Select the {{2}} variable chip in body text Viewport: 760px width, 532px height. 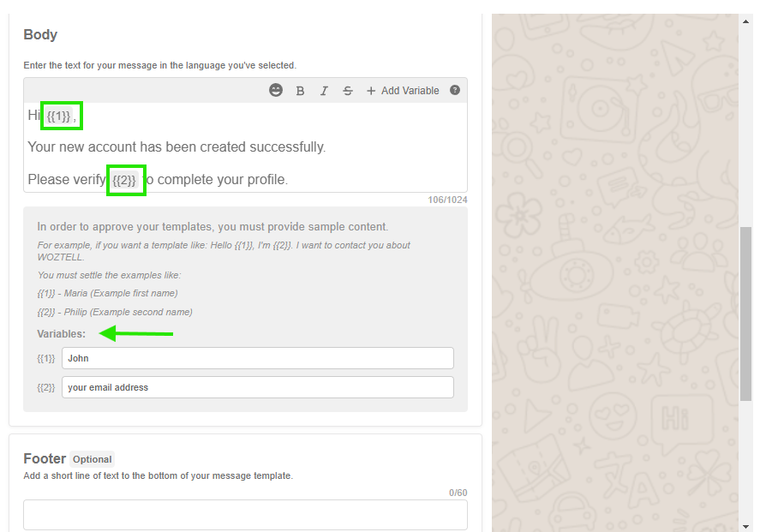125,180
